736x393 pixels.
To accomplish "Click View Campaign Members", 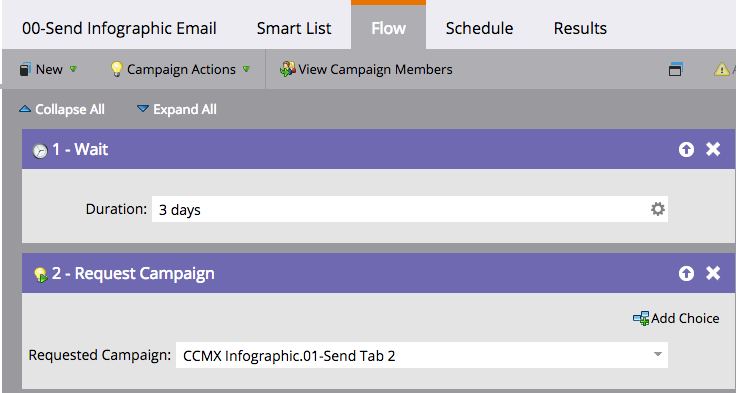I will tap(366, 69).
